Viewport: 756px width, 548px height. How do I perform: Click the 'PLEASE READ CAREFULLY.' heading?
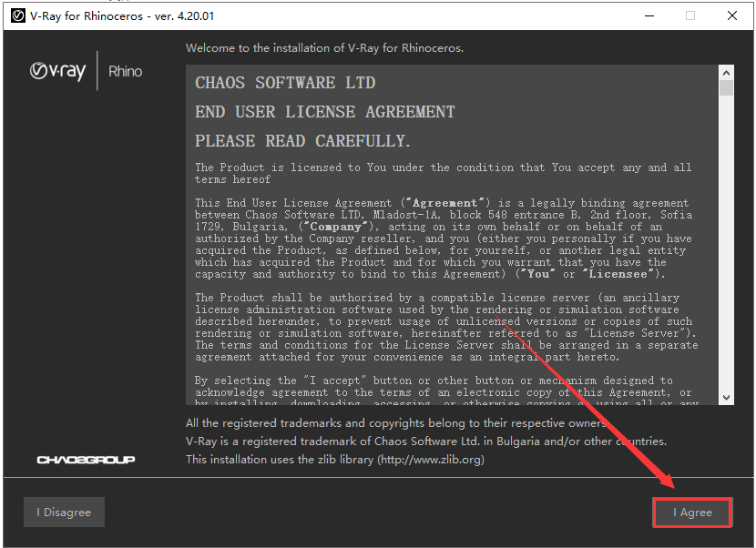[x=302, y=141]
